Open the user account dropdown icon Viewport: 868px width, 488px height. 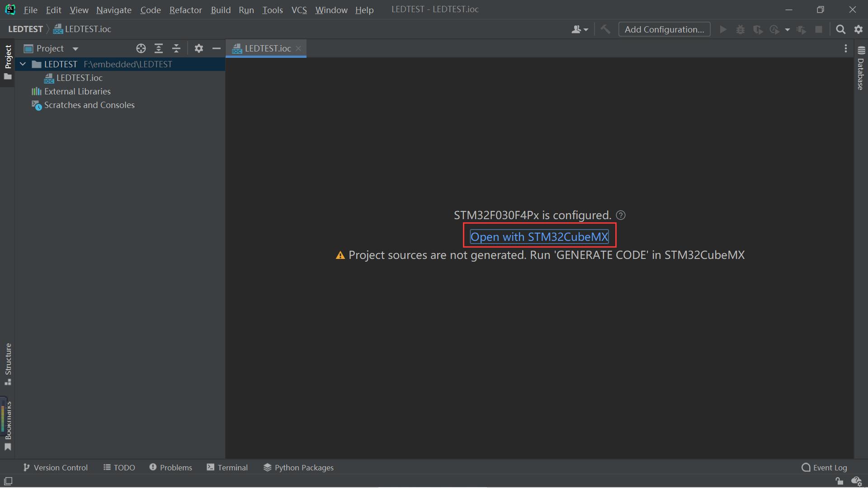[580, 29]
